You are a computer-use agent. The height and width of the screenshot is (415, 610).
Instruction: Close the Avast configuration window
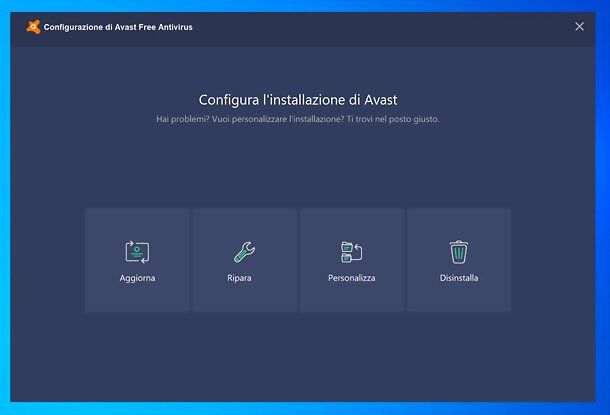579,26
